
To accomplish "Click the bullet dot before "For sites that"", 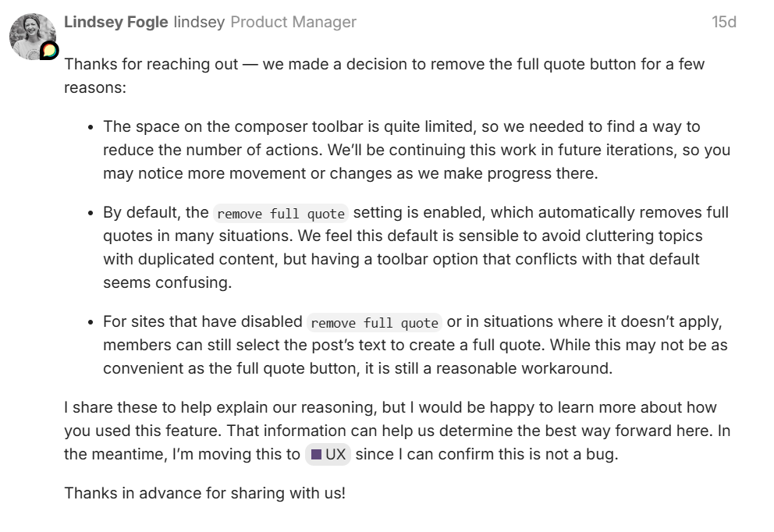I will [x=91, y=322].
